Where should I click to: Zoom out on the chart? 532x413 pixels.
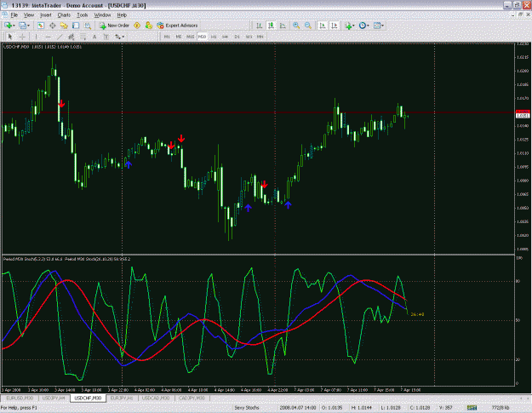[x=308, y=26]
